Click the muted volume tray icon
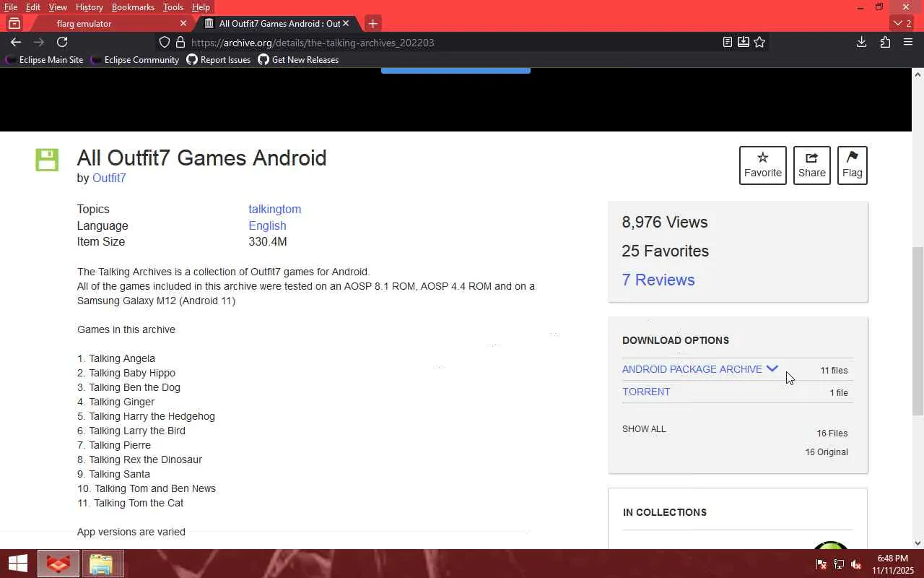This screenshot has width=924, height=578. point(857,564)
